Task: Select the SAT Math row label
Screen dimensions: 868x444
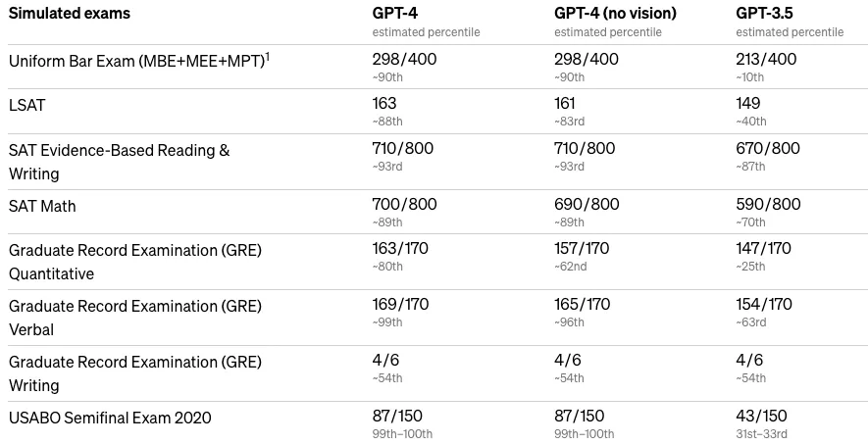Action: point(42,206)
